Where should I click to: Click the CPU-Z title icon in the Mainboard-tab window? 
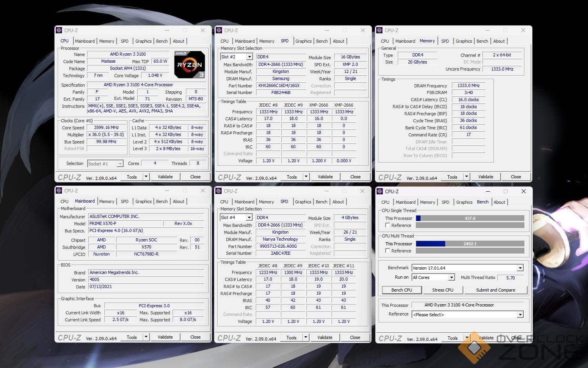(59, 190)
